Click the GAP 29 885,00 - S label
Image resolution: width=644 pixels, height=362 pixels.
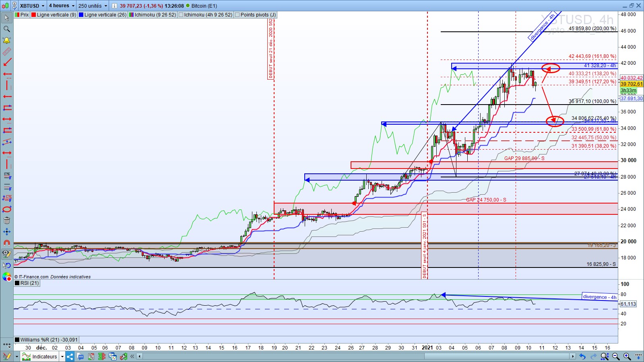pyautogui.click(x=524, y=158)
